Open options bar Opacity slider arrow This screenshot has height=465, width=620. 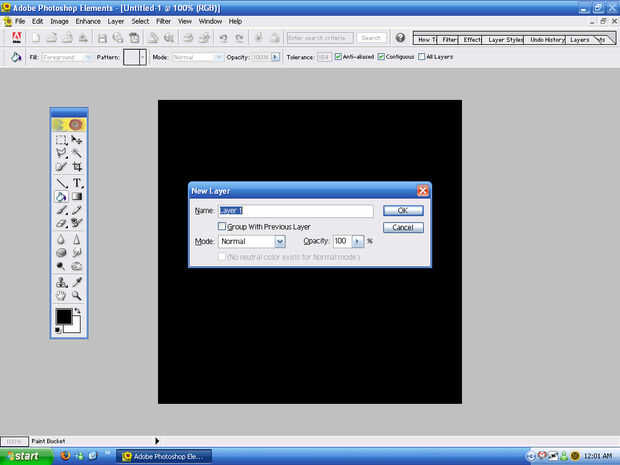tap(276, 57)
